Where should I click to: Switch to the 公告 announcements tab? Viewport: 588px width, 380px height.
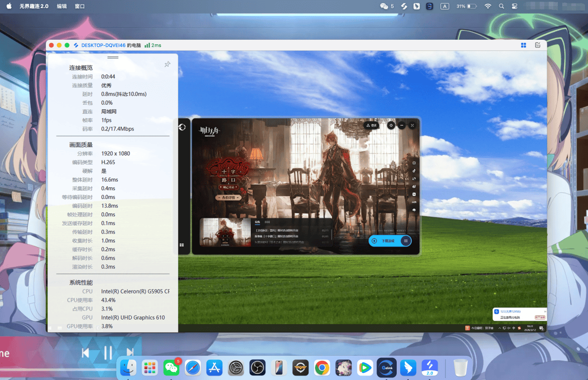[x=257, y=221]
